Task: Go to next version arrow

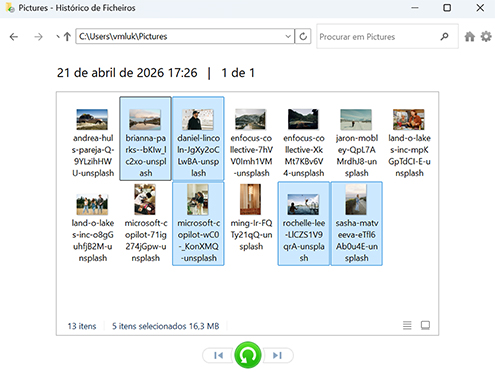Action: click(x=277, y=355)
